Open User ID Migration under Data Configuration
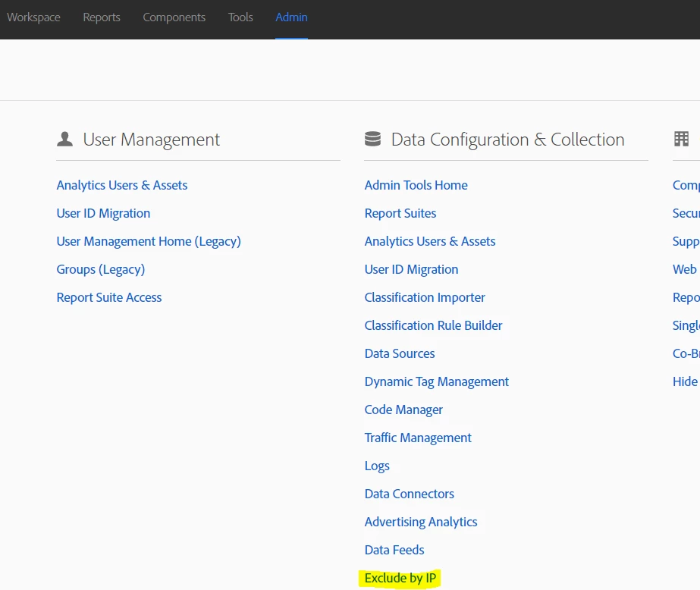This screenshot has height=590, width=700. (411, 269)
